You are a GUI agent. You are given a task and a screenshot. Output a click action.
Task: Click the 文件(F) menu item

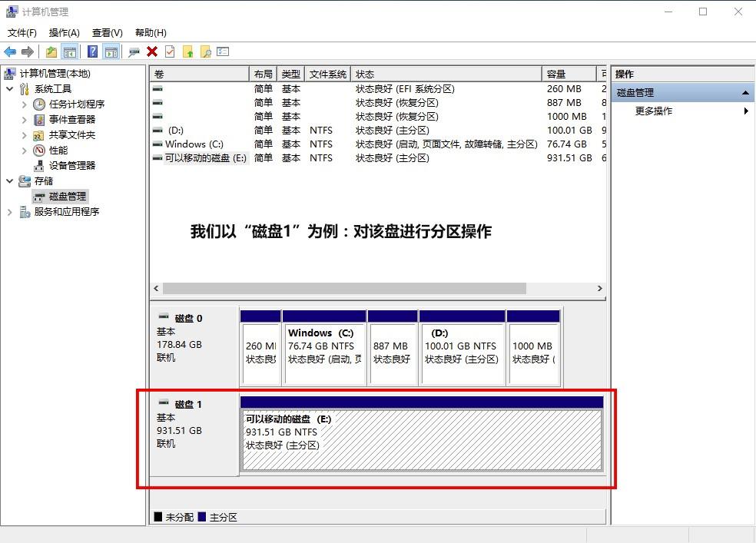tap(22, 32)
